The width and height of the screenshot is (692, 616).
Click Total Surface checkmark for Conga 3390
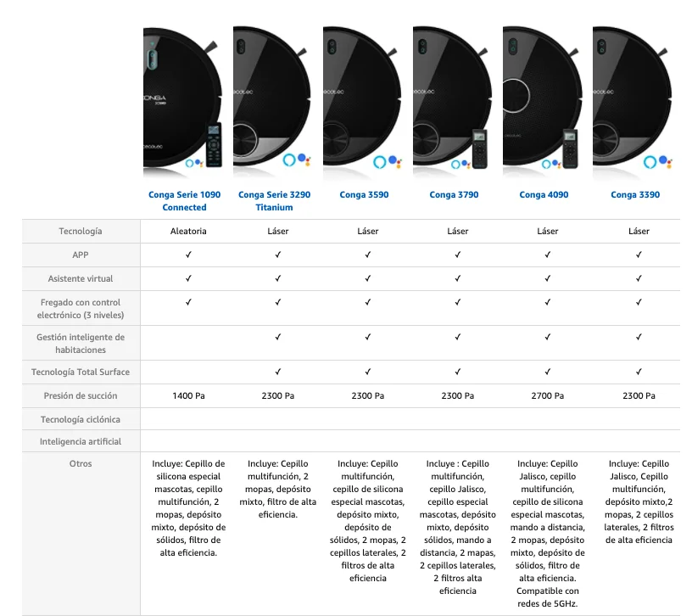tap(639, 372)
